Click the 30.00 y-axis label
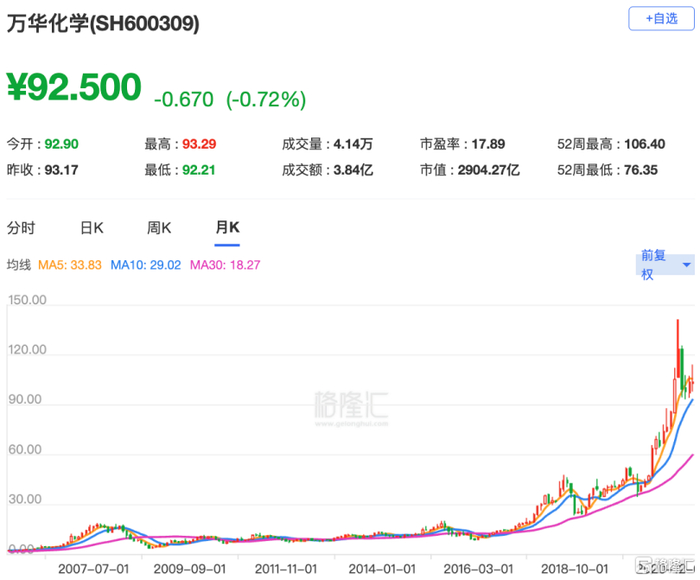The image size is (700, 580). click(25, 499)
